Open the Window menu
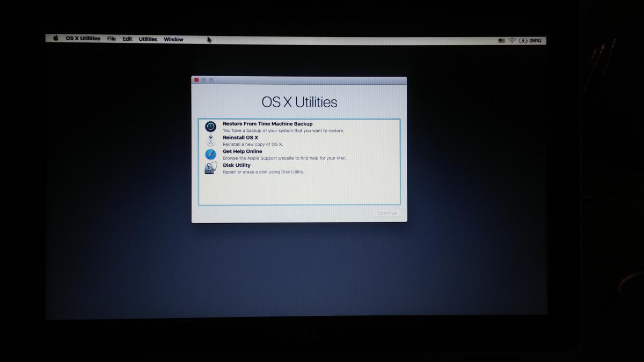Image resolution: width=644 pixels, height=362 pixels. point(173,39)
